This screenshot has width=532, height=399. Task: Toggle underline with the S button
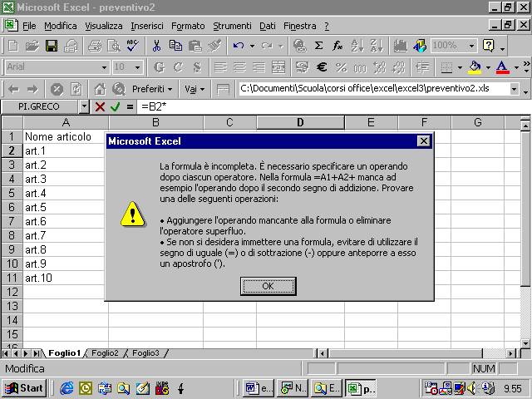coord(197,67)
